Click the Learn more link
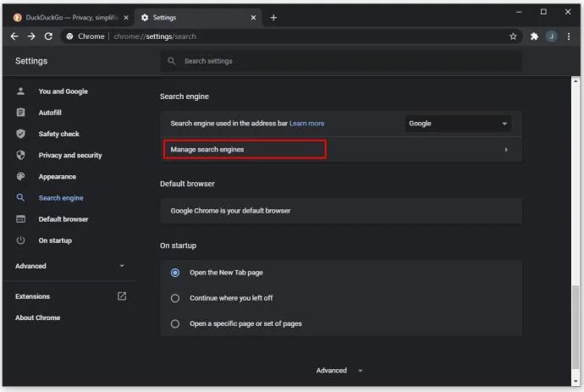Image resolution: width=584 pixels, height=392 pixels. pyautogui.click(x=307, y=124)
